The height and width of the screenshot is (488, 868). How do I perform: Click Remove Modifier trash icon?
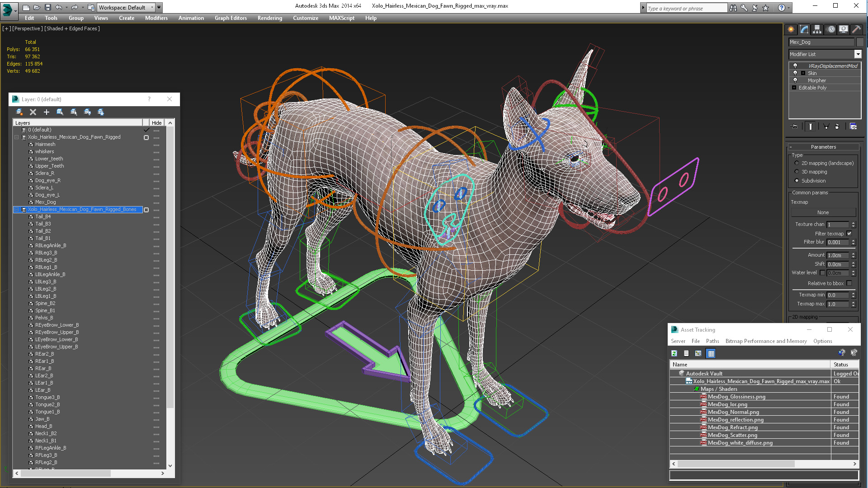[x=837, y=127]
